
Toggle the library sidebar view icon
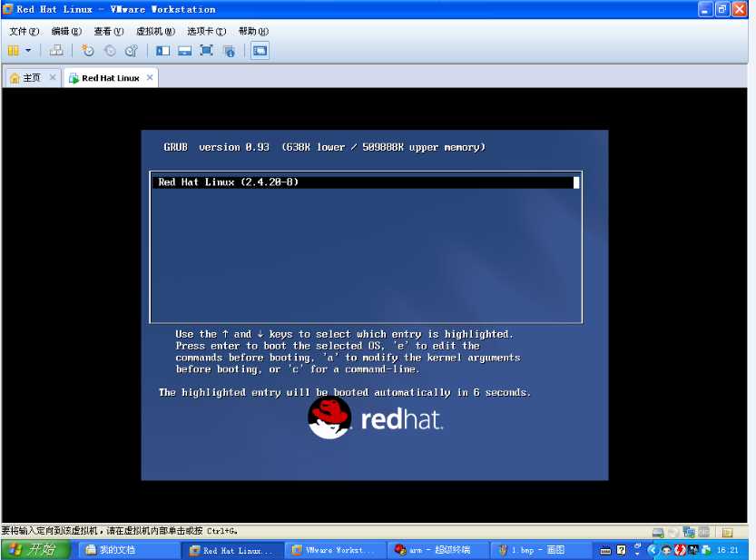pos(162,51)
